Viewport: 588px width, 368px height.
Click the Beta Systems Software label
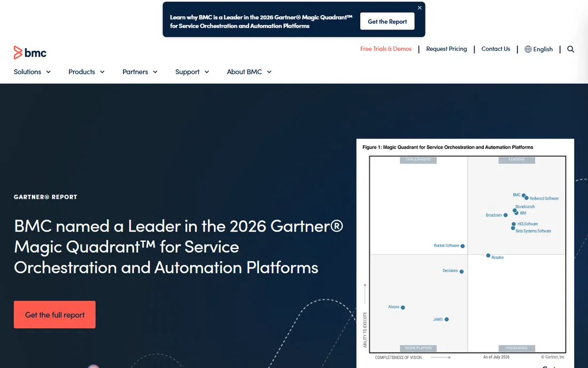click(x=533, y=231)
